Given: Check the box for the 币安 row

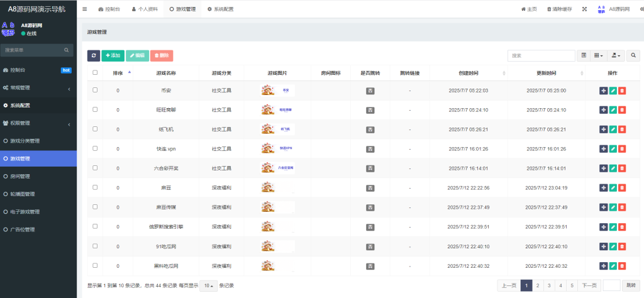Looking at the screenshot, I should (96, 90).
